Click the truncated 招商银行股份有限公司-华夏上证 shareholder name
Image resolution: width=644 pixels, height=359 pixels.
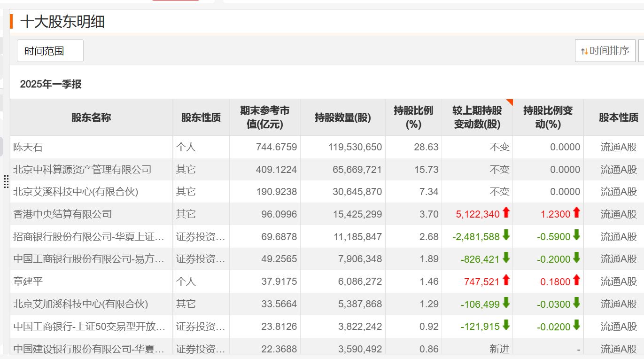pos(89,237)
